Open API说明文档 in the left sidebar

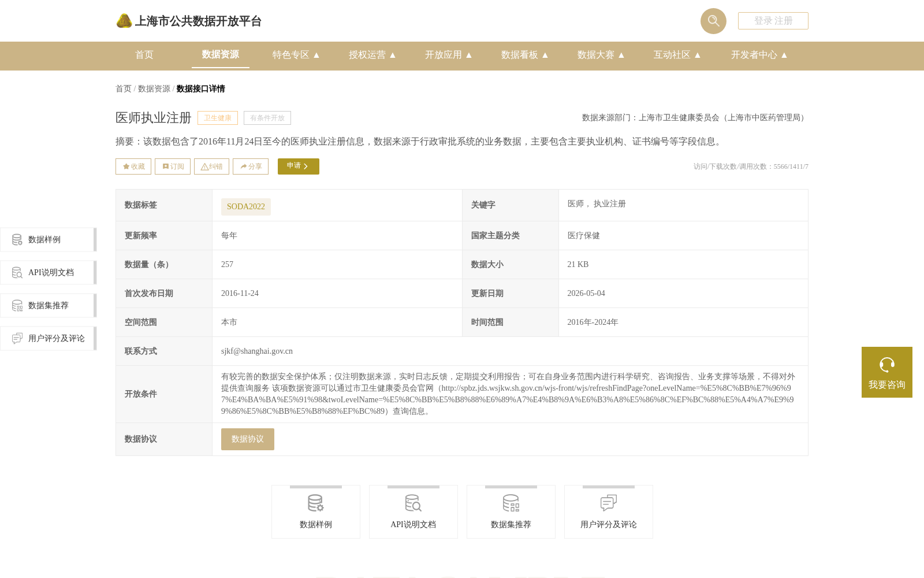pos(48,272)
